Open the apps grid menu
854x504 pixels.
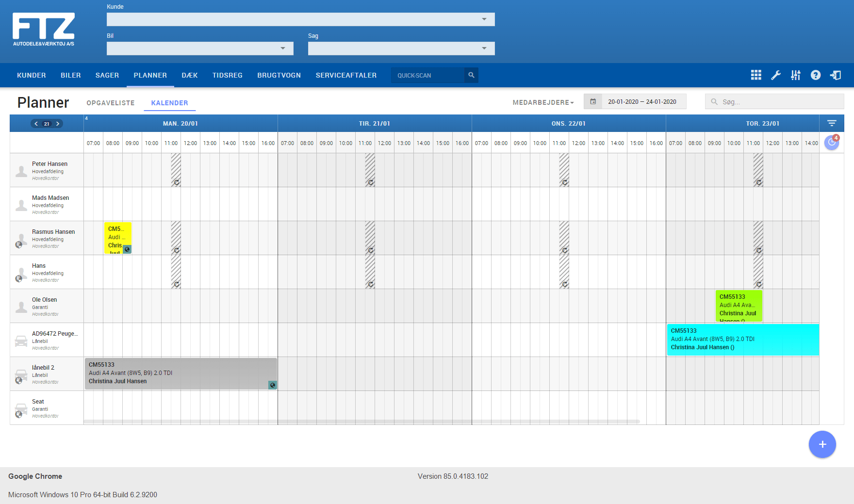pyautogui.click(x=756, y=75)
